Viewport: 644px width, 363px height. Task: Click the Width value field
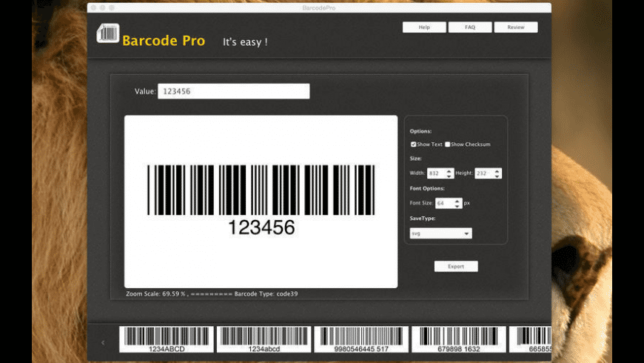[x=436, y=173]
